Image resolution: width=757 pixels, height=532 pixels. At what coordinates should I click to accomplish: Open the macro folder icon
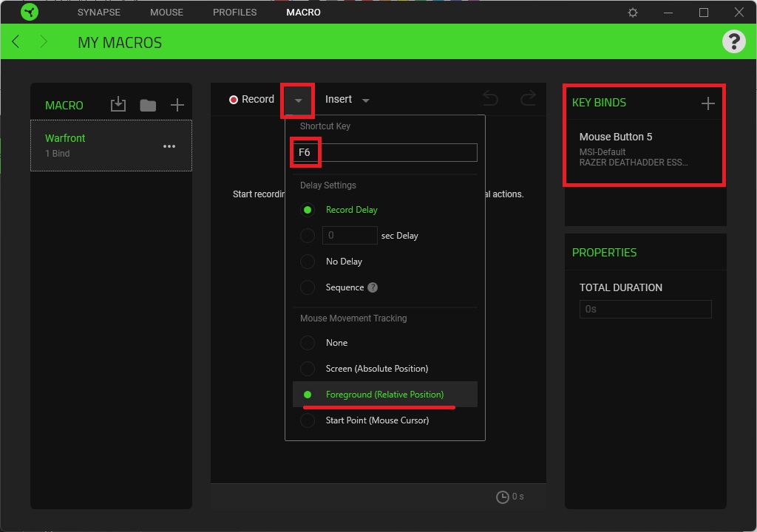(x=148, y=105)
